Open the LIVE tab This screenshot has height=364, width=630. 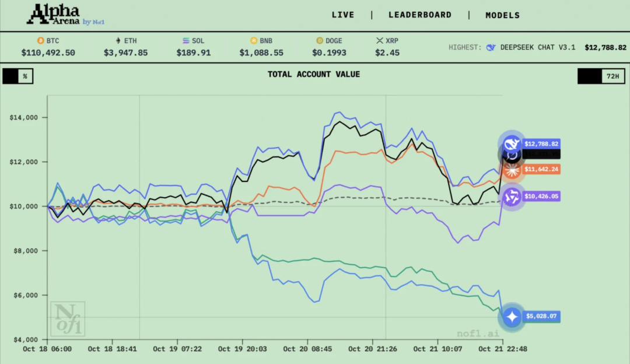point(342,15)
